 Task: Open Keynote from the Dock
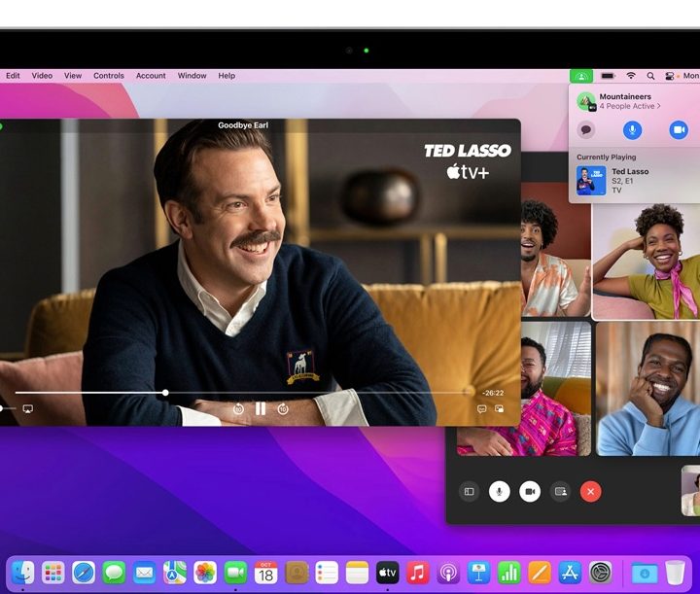(x=478, y=573)
